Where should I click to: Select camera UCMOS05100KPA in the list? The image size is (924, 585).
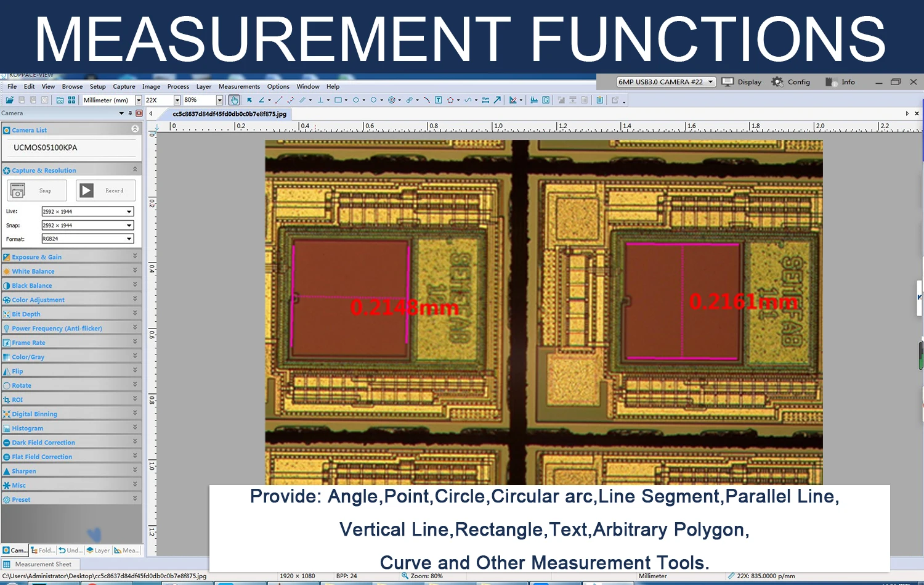[46, 148]
